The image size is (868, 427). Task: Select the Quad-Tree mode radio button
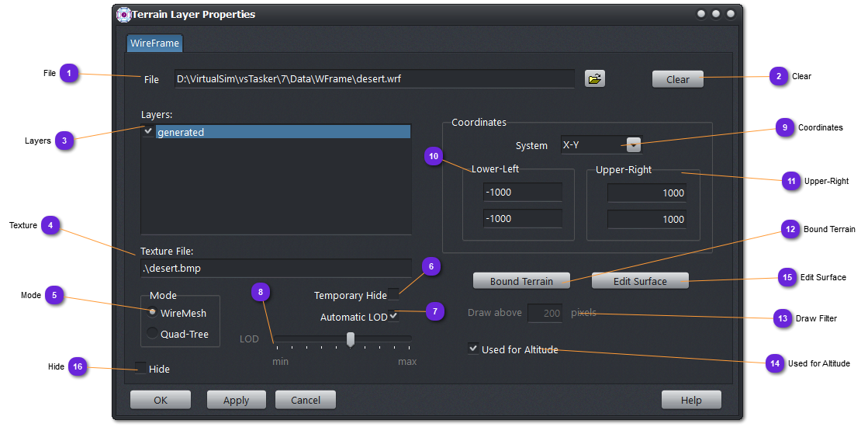coord(153,334)
